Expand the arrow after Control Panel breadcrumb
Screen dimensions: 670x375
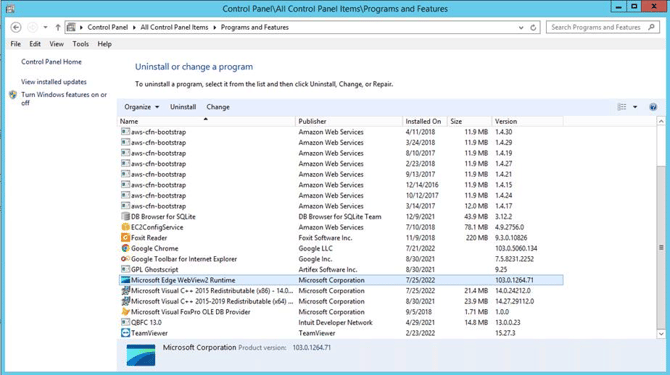(134, 27)
